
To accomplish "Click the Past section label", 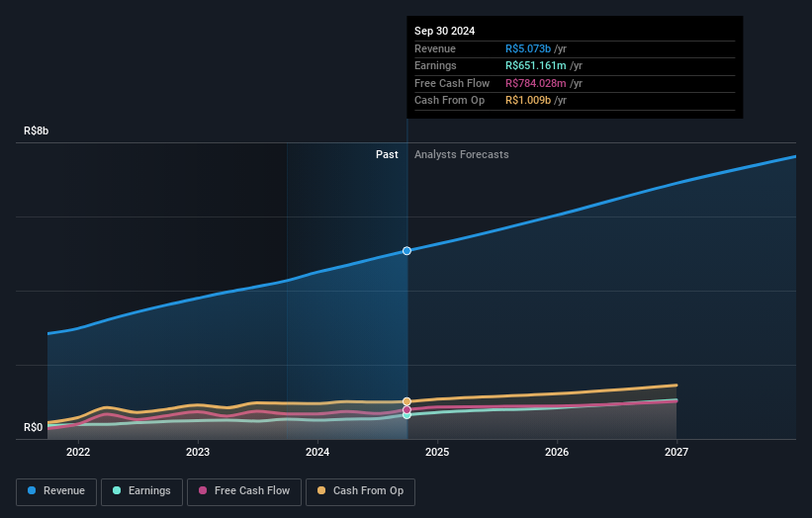I will (387, 155).
